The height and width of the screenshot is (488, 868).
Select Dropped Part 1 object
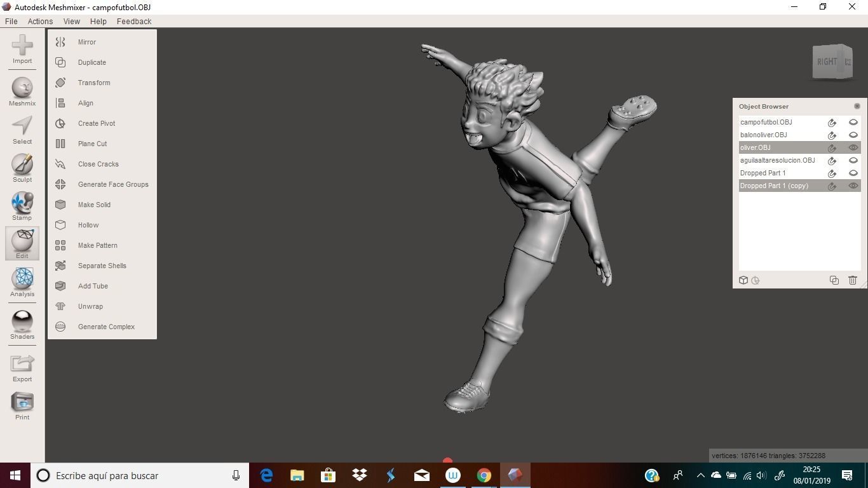point(763,173)
